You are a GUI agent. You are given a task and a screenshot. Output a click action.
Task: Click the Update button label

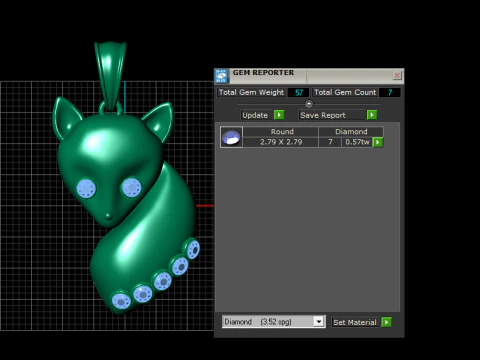[255, 115]
